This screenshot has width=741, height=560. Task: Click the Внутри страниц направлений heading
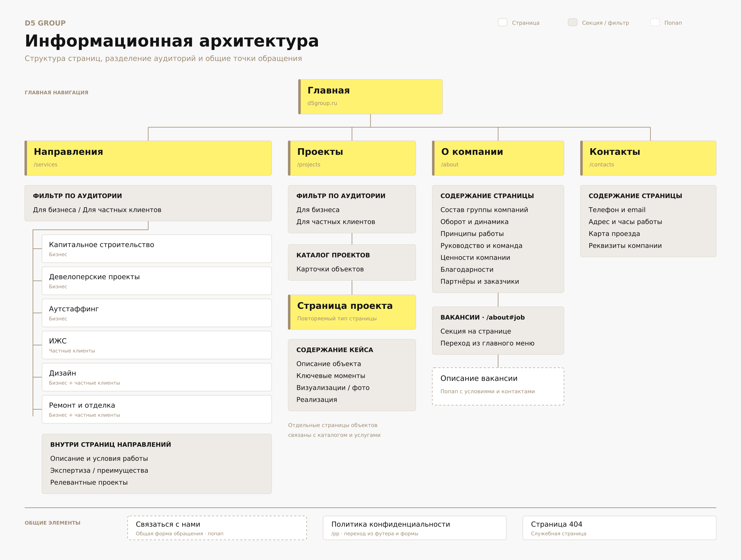[x=111, y=445]
